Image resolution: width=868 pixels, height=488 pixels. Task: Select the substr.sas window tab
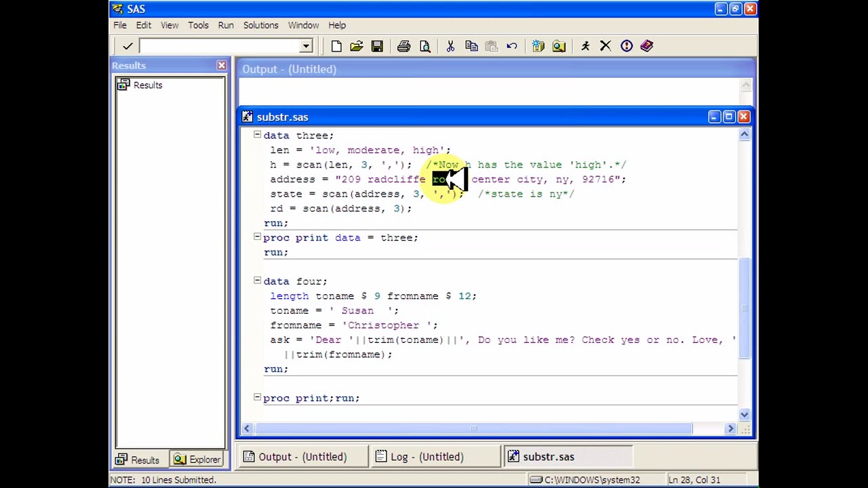(568, 457)
